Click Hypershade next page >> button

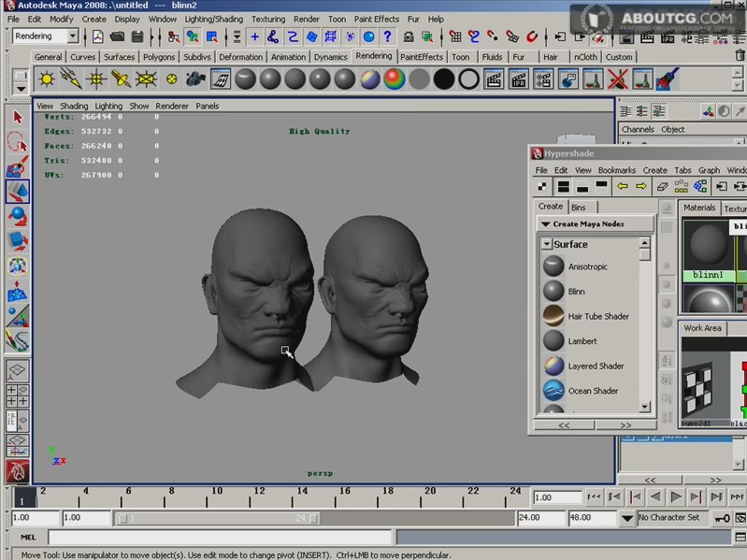pyautogui.click(x=625, y=425)
